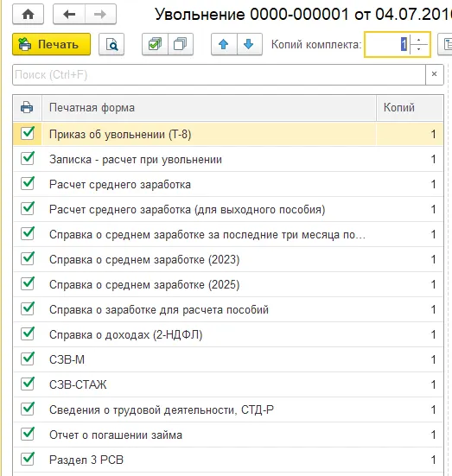The height and width of the screenshot is (476, 452).
Task: Focus the Поиск (Ctrl+F) search field
Action: 219,74
